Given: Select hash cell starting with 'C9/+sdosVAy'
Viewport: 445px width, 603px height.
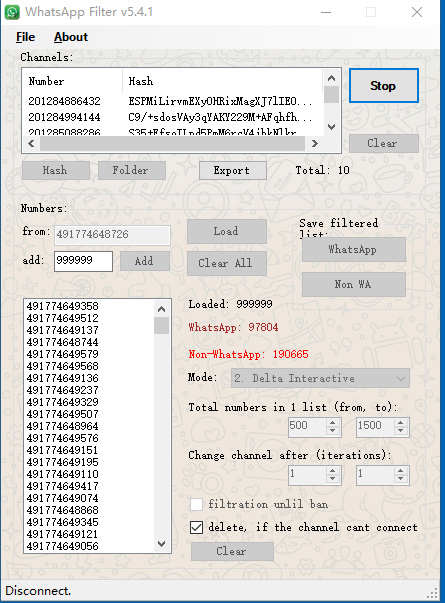Looking at the screenshot, I should (220, 117).
